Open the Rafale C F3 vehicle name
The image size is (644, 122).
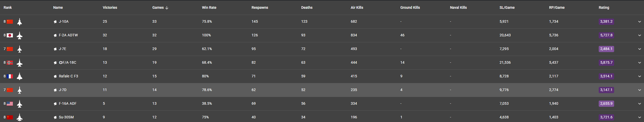coord(68,76)
